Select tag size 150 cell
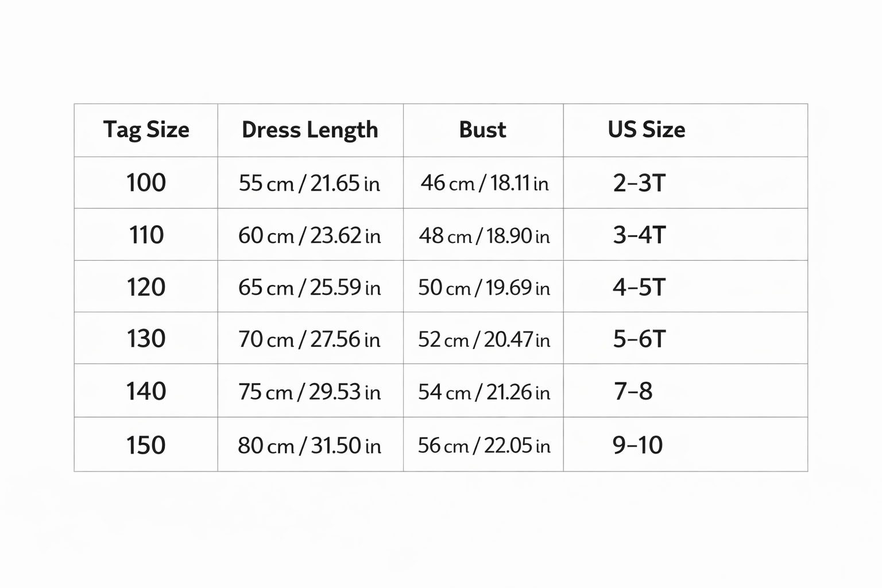This screenshot has height=588, width=882. click(x=146, y=445)
